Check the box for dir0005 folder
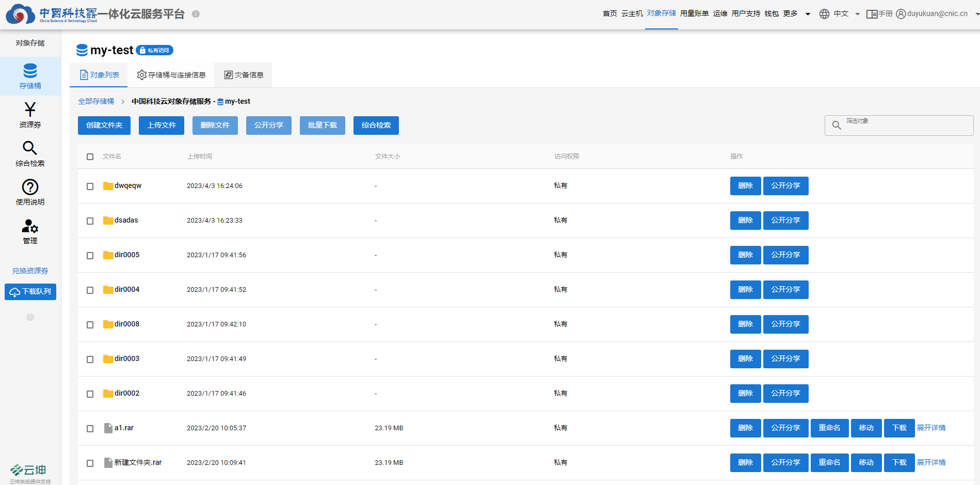980x485 pixels. pos(90,255)
